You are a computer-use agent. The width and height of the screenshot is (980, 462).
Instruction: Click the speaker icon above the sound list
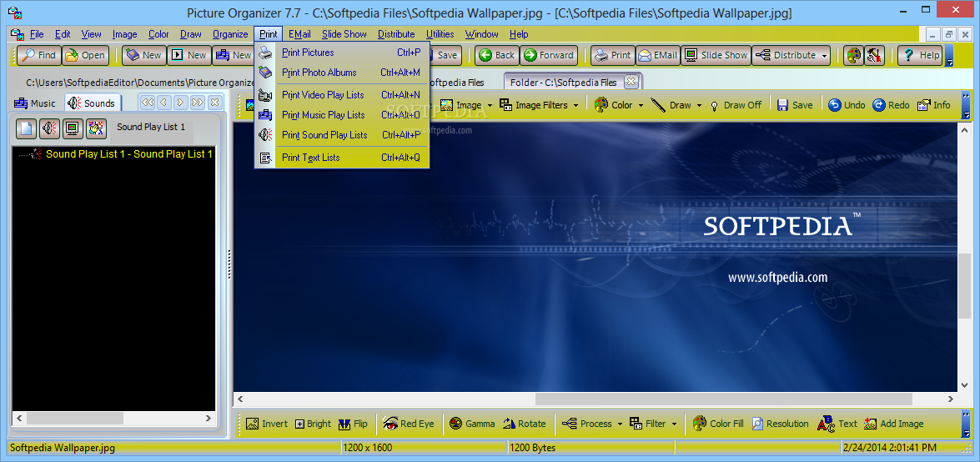coord(50,128)
